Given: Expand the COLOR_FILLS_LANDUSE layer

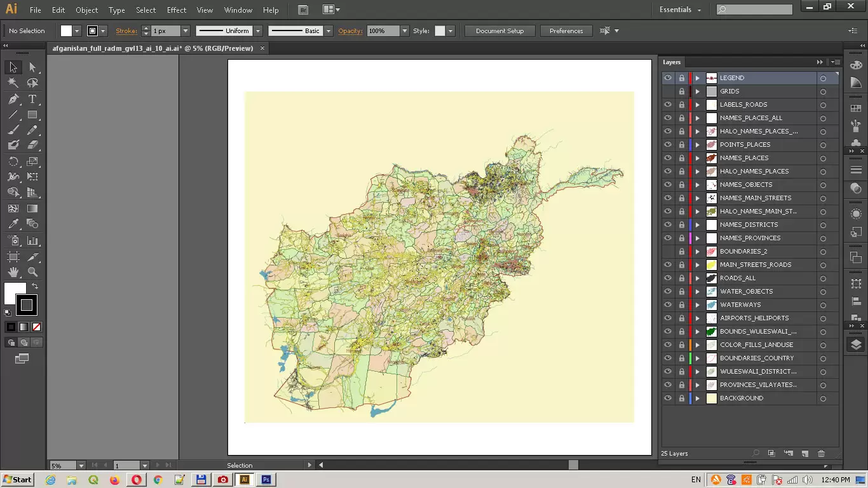Looking at the screenshot, I should tap(698, 345).
